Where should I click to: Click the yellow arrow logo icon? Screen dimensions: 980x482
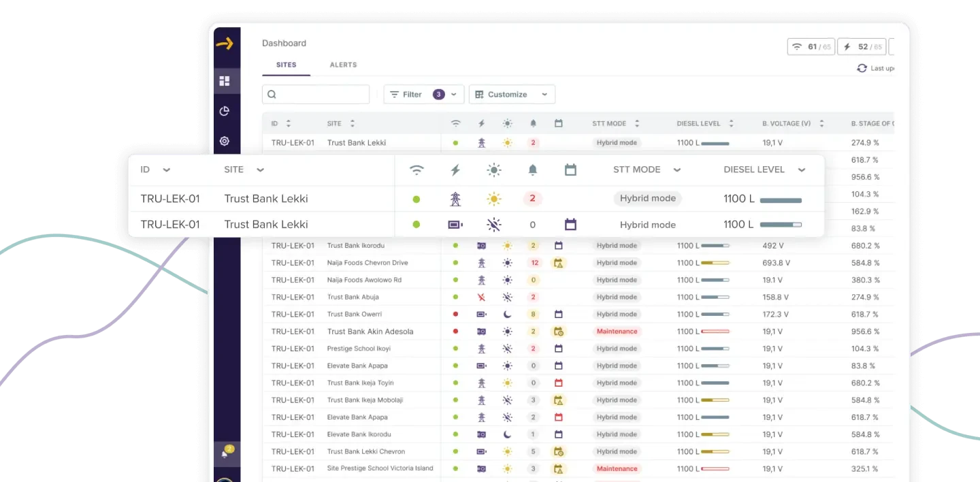(225, 44)
